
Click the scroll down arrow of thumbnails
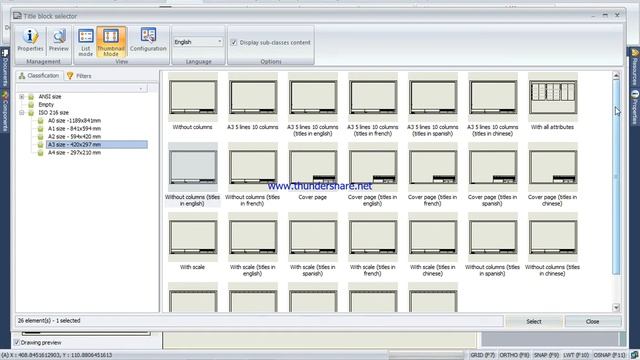point(616,308)
